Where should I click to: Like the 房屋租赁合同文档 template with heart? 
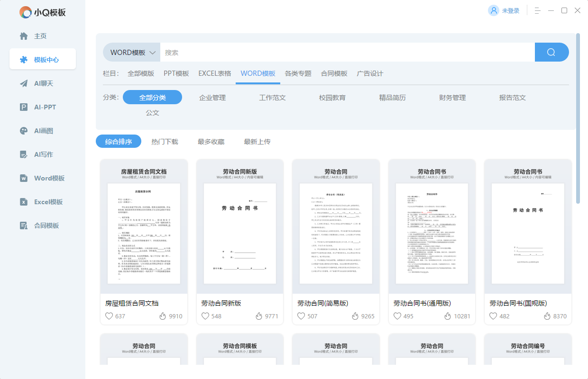pyautogui.click(x=109, y=316)
